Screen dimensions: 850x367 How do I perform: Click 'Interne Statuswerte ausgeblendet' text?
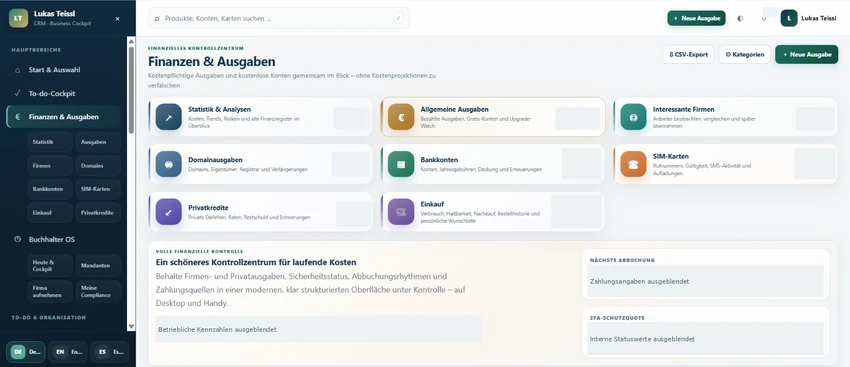pos(642,339)
